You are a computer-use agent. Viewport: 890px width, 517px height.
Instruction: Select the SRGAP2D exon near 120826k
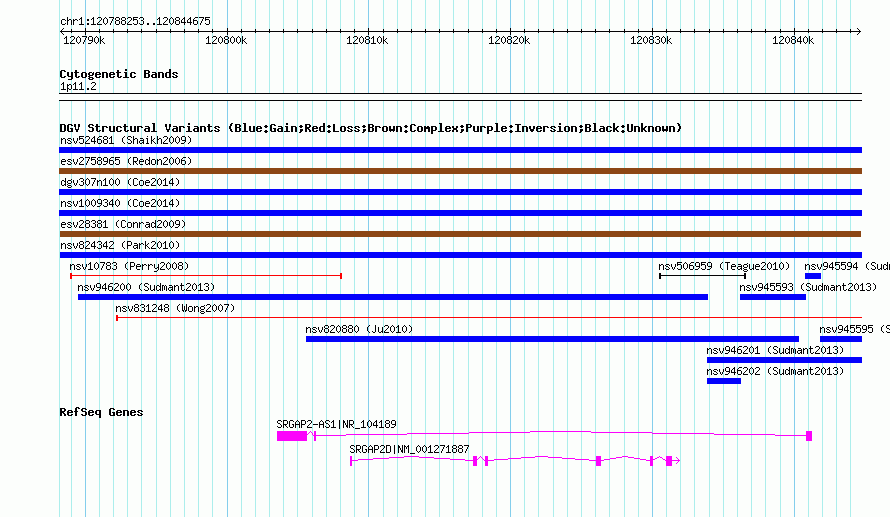(598, 461)
